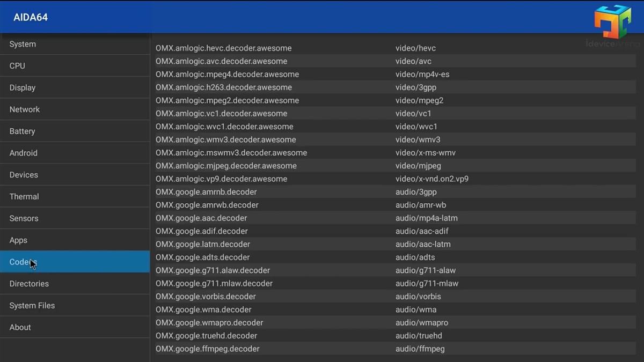Select OMX.amlogic.vp9.decoder.awesome entry
This screenshot has height=362, width=644.
pos(396,179)
